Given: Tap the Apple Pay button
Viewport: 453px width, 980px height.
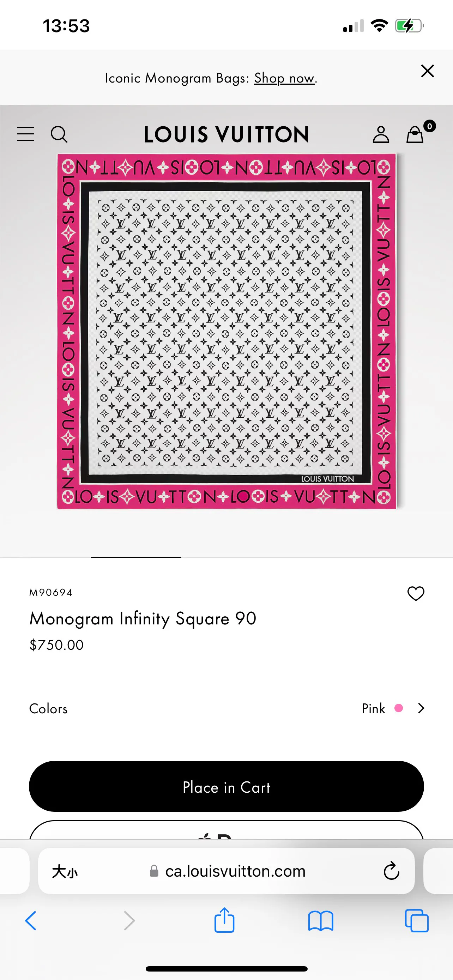Looking at the screenshot, I should pyautogui.click(x=226, y=830).
